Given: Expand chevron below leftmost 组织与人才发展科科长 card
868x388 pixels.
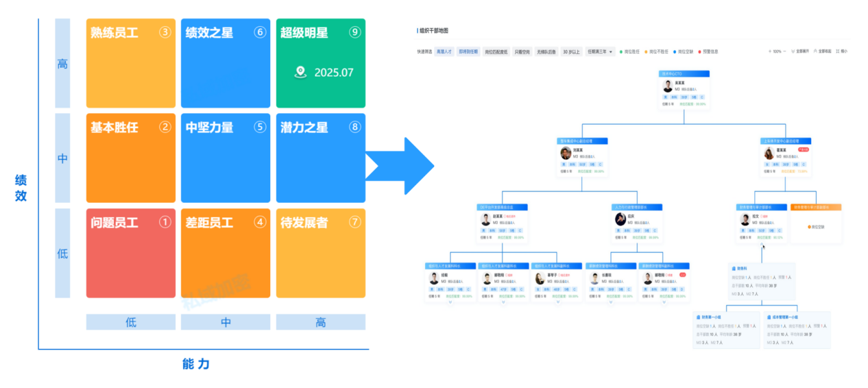Looking at the screenshot, I should coord(450,302).
